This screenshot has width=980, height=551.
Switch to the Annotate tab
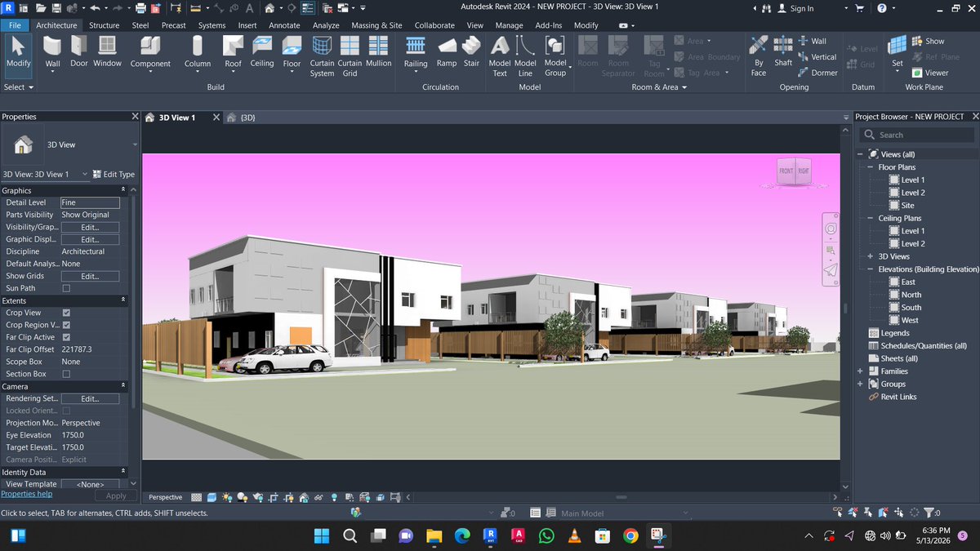(284, 25)
